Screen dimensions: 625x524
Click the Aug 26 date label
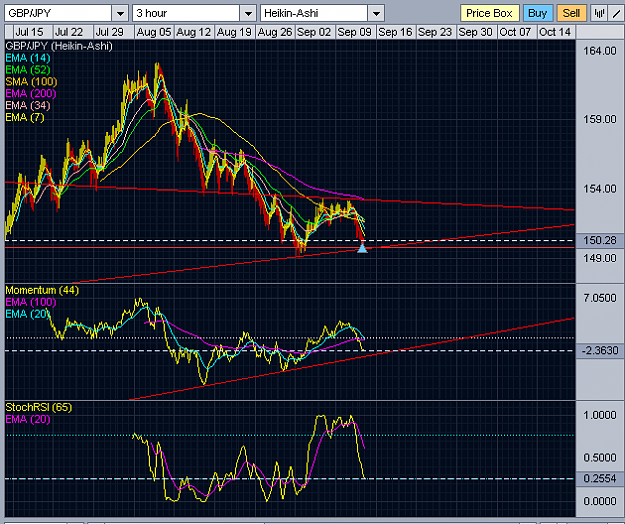click(x=275, y=32)
